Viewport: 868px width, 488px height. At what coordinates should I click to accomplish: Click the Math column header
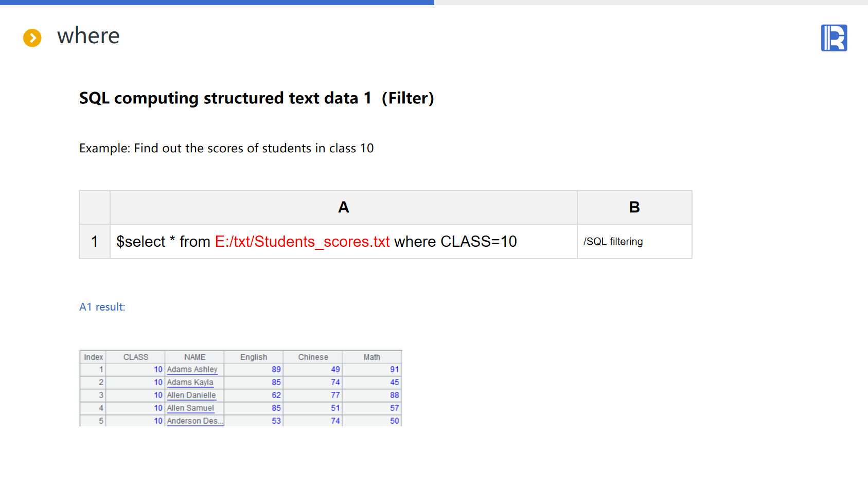click(x=371, y=357)
